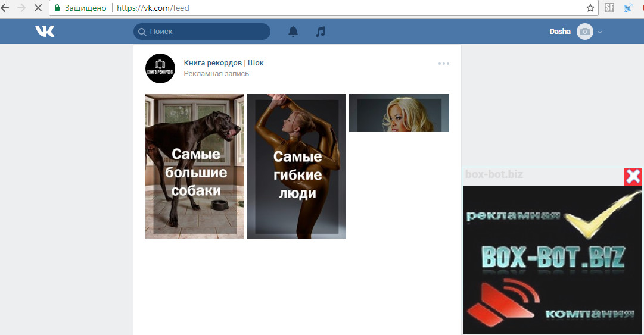The image size is (644, 335).
Task: Open the 'Книга рекордов | Шок' community link
Action: pos(223,62)
